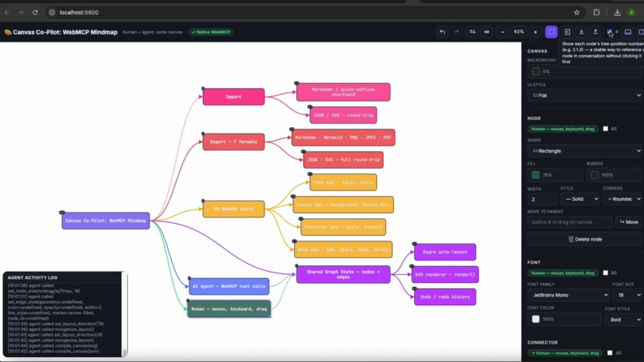Click the Move to Parent outline input
The height and width of the screenshot is (362, 644).
pyautogui.click(x=570, y=222)
